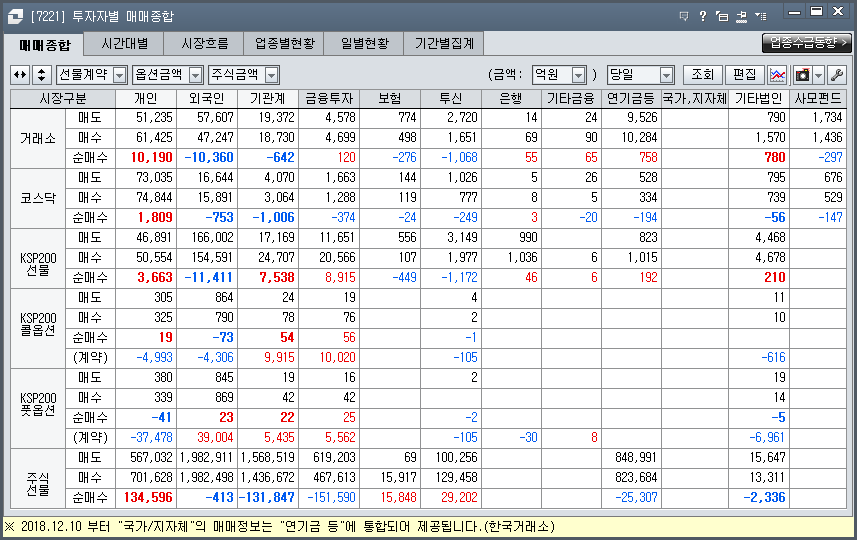
Task: Click the -11,411 선물 외국인 net cell
Action: (x=209, y=278)
